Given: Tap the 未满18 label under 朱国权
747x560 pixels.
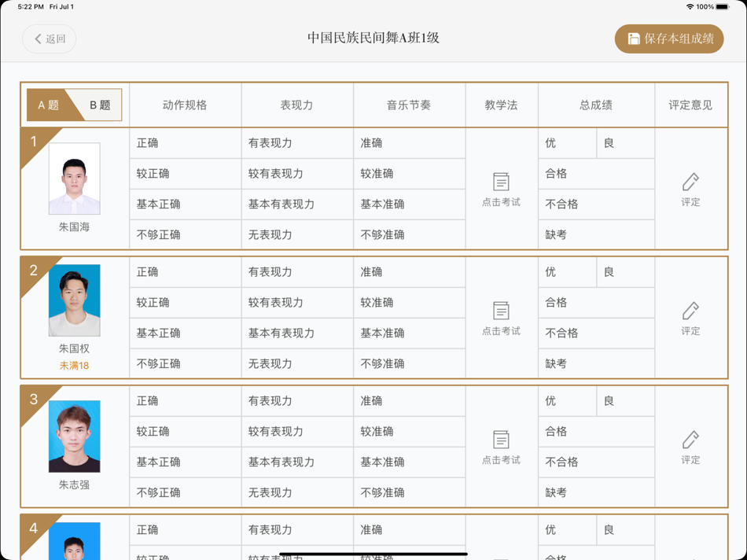Looking at the screenshot, I should [x=75, y=366].
